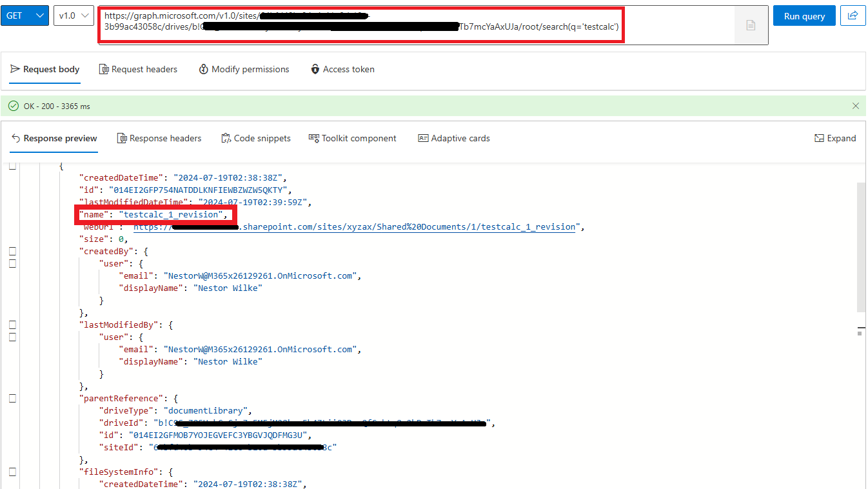Open the Access token tab
Viewport: 868px width, 489px height.
point(342,69)
